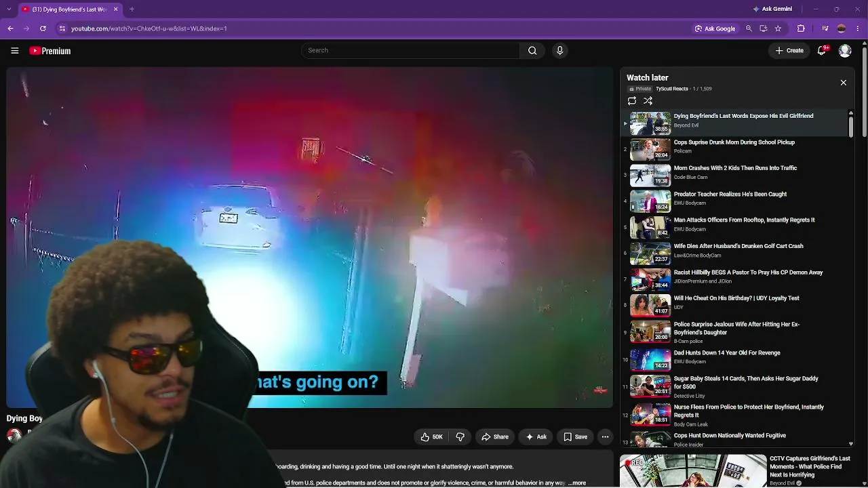The image size is (868, 488).
Task: Reload the current page
Action: pos(43,28)
